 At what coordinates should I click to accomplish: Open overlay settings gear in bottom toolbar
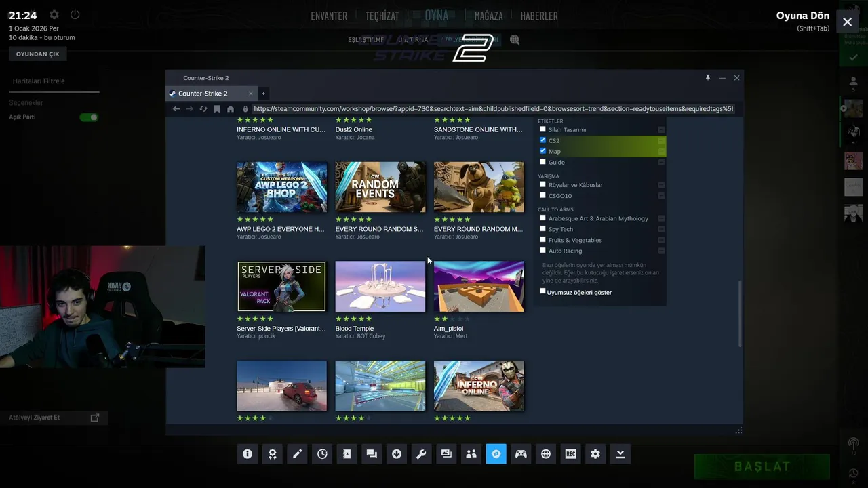click(595, 454)
